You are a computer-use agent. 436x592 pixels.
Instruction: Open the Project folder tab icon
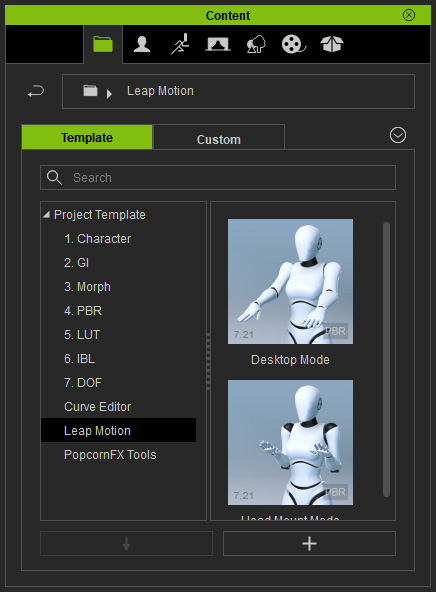(103, 44)
